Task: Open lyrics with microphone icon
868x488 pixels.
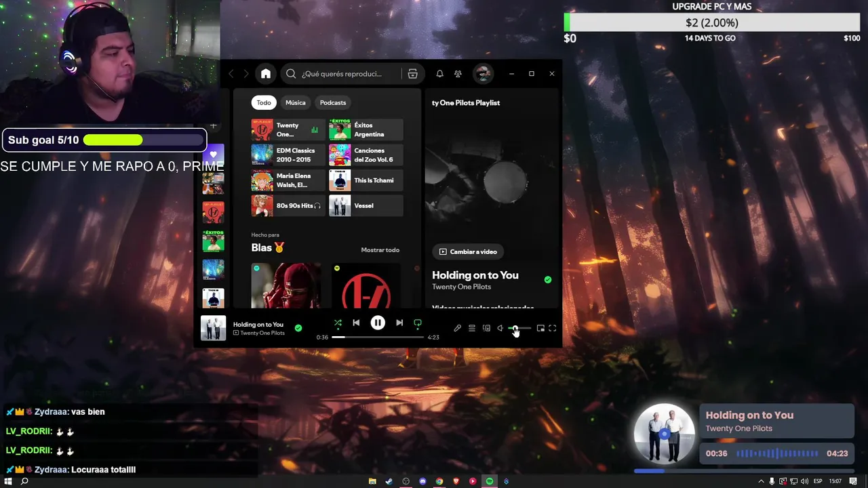Action: pos(457,328)
